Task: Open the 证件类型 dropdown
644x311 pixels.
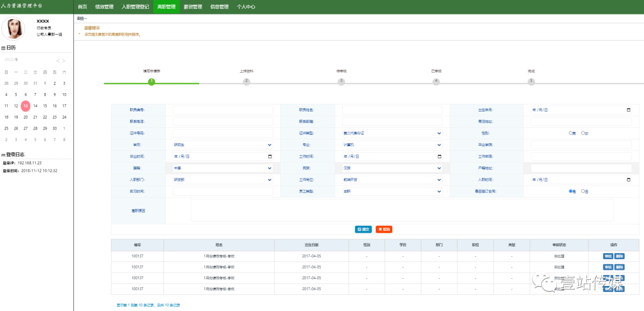Action: (392, 133)
